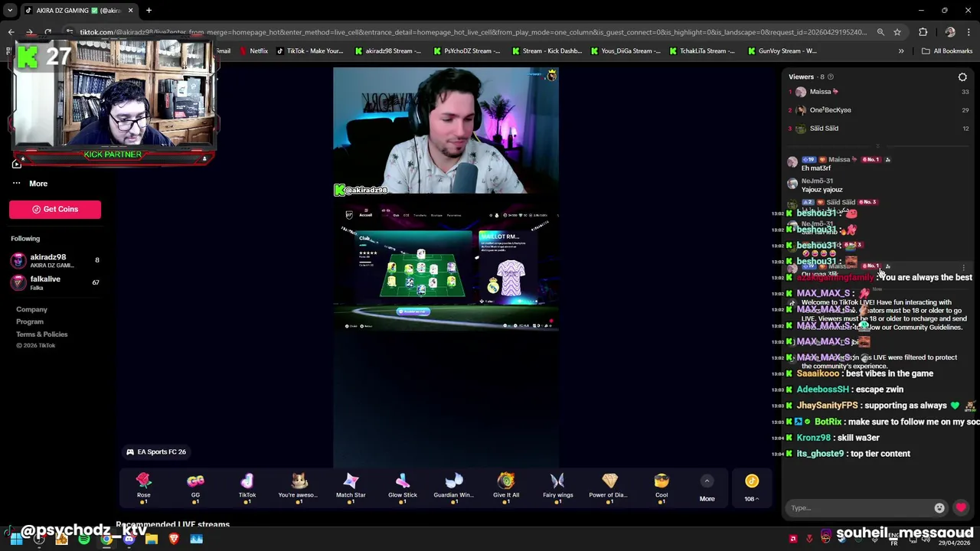
Task: Send a Rose gift
Action: [x=143, y=485]
